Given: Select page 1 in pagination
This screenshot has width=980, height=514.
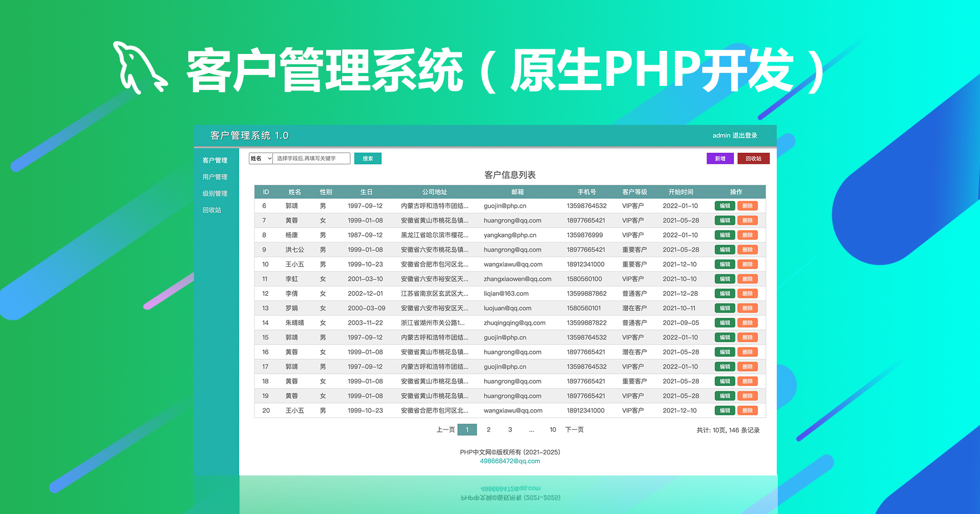Looking at the screenshot, I should [467, 430].
